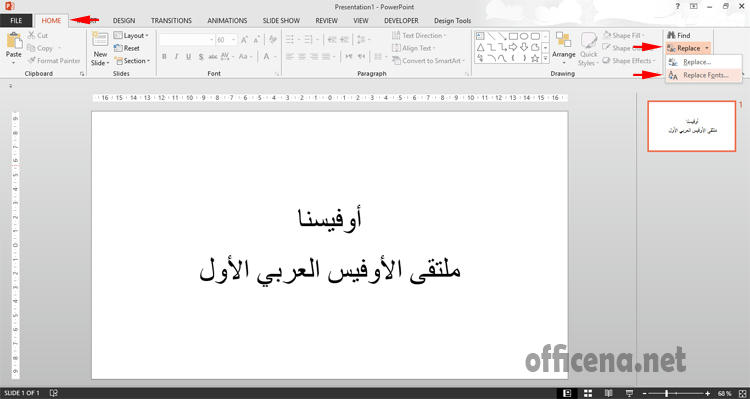Switch to Reading View in status bar
The image size is (750, 399).
[609, 393]
